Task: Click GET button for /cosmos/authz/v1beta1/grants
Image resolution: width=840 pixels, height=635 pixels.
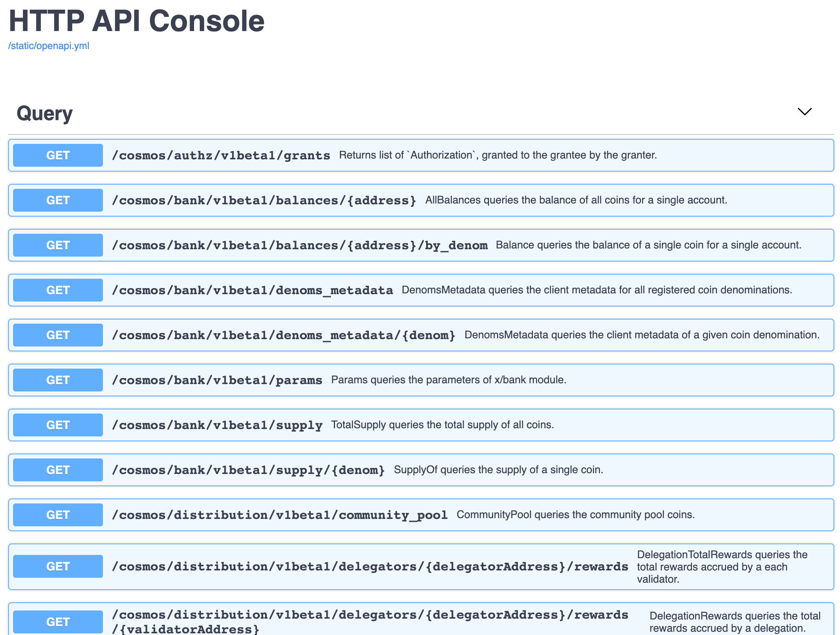Action: 57,155
